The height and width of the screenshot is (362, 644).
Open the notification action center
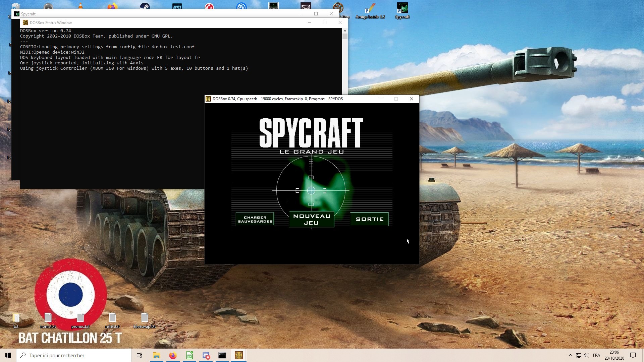633,355
